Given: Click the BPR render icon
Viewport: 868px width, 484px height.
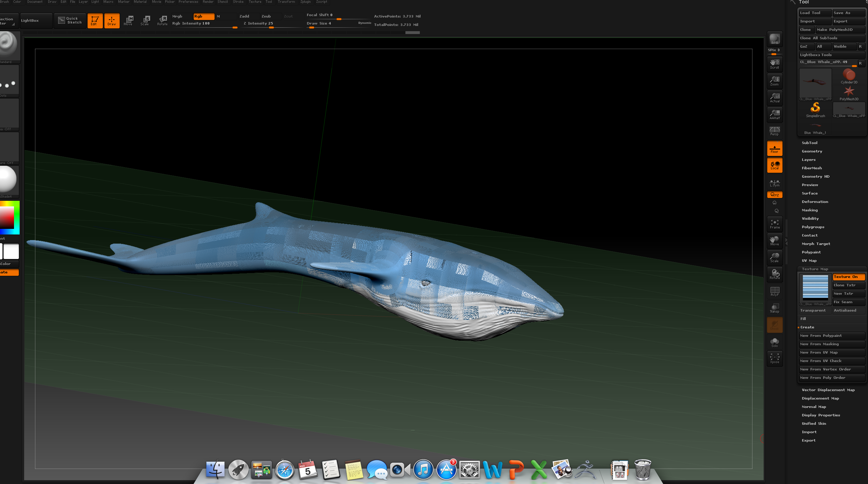Looking at the screenshot, I should 774,39.
